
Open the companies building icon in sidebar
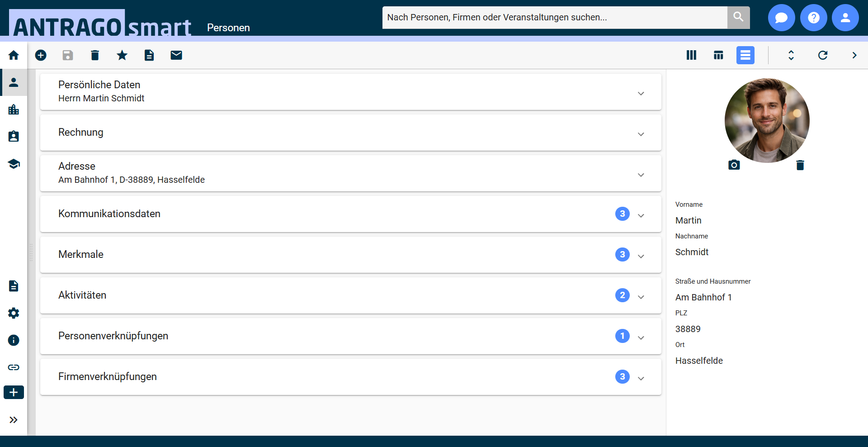[14, 109]
